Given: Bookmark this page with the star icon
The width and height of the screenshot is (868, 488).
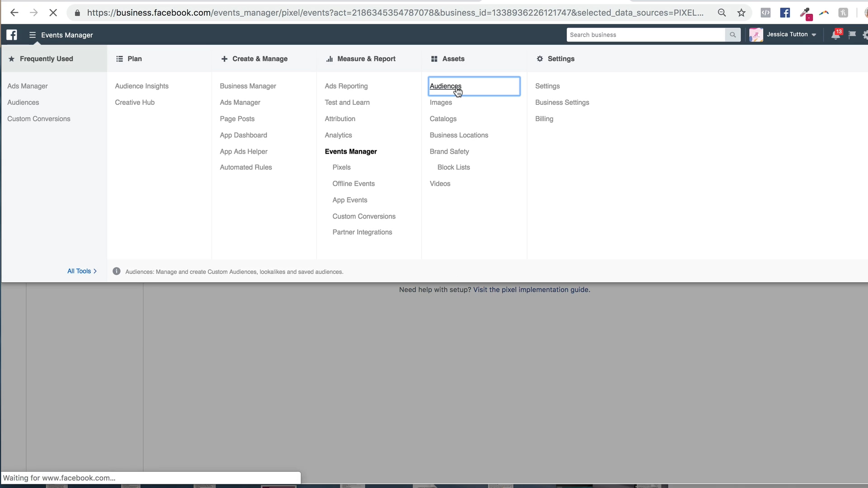Looking at the screenshot, I should coord(741,13).
